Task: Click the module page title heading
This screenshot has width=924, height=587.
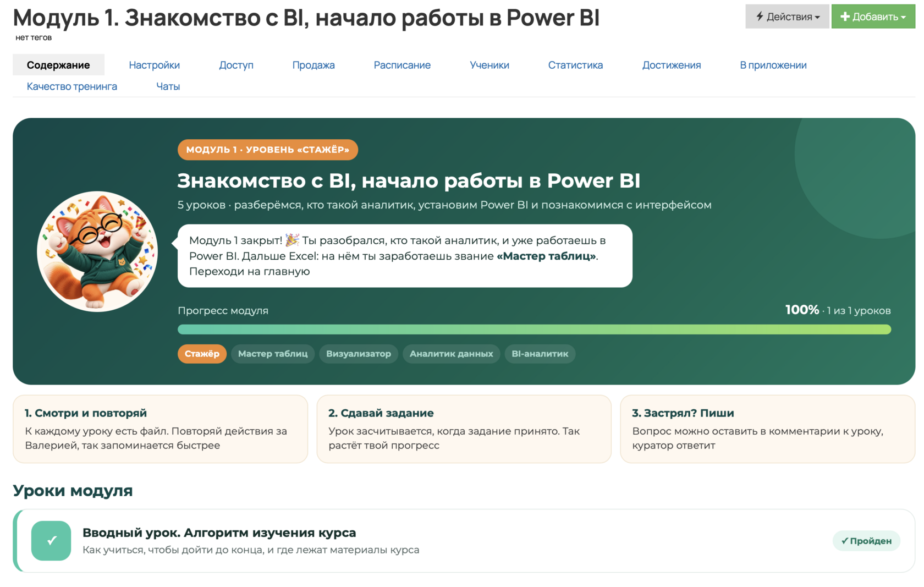Action: pyautogui.click(x=306, y=18)
